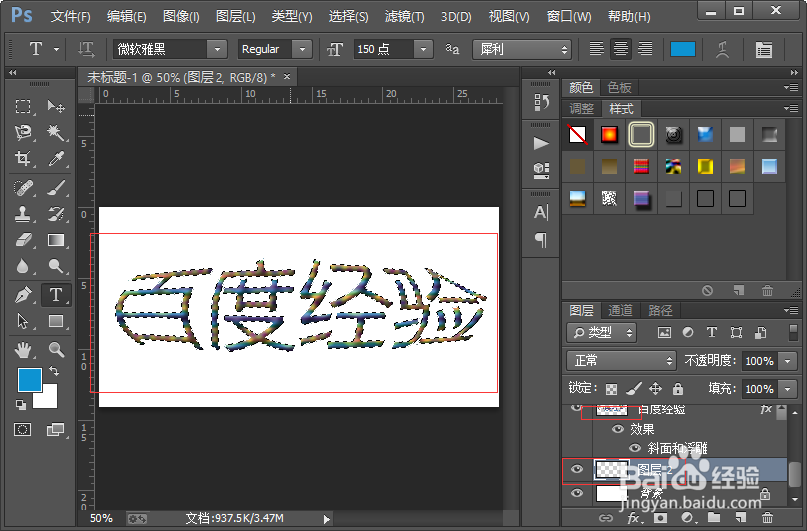Open the 滤镜(T) menu
Viewport: 807px width, 531px height.
click(x=405, y=17)
